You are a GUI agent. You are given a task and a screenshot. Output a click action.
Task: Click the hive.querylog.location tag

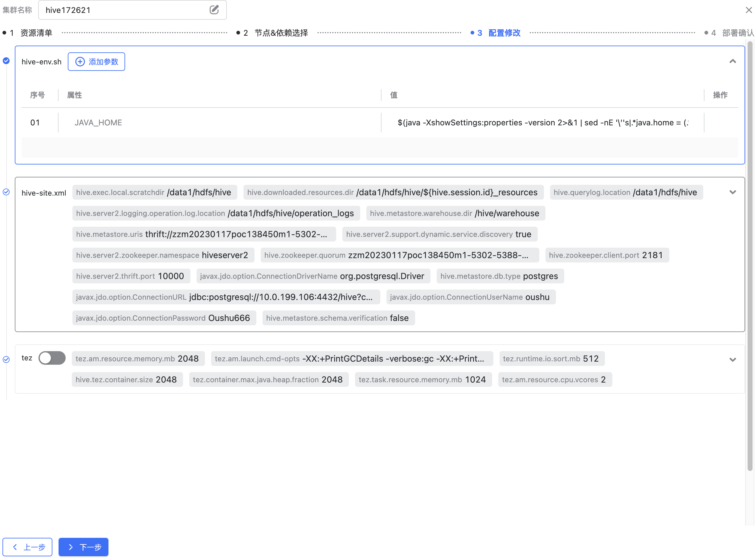point(626,192)
